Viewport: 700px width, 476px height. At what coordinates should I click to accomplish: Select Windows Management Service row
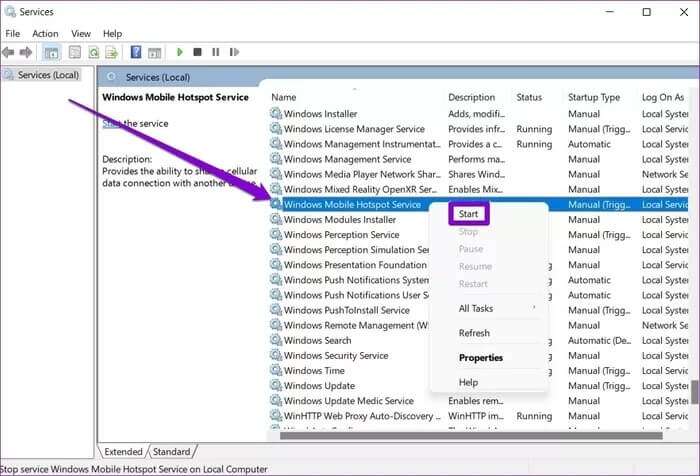coord(479,159)
